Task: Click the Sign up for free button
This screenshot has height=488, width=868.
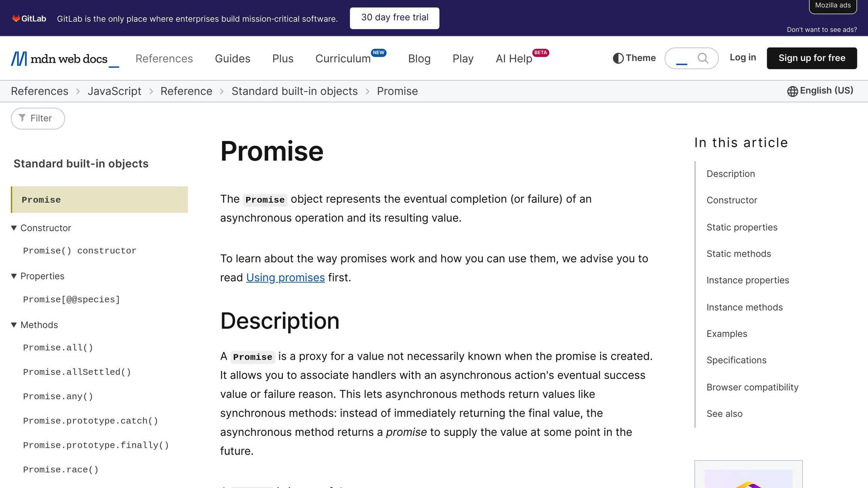Action: (812, 58)
